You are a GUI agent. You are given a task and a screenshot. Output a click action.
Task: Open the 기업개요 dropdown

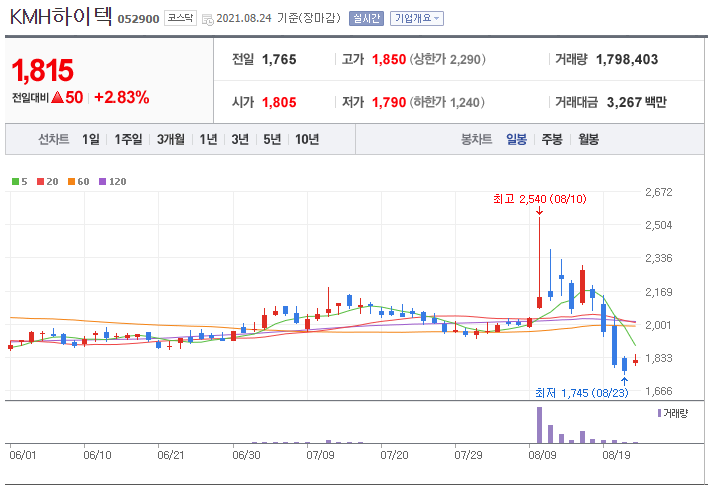[417, 19]
